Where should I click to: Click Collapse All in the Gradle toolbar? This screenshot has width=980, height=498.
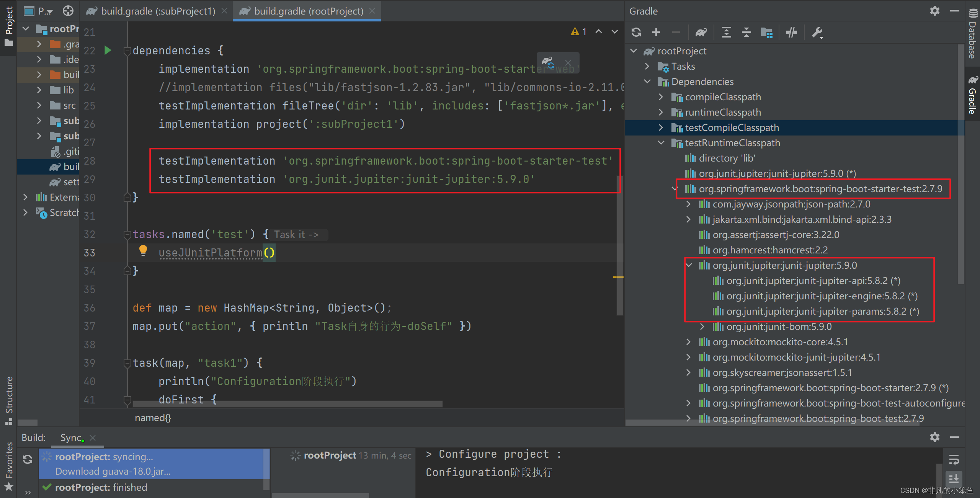(x=746, y=32)
